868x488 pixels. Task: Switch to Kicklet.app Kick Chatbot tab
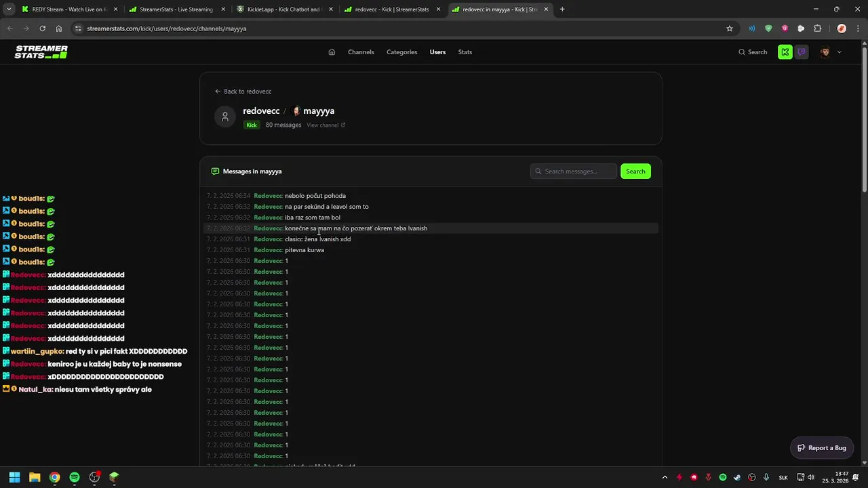tap(283, 9)
